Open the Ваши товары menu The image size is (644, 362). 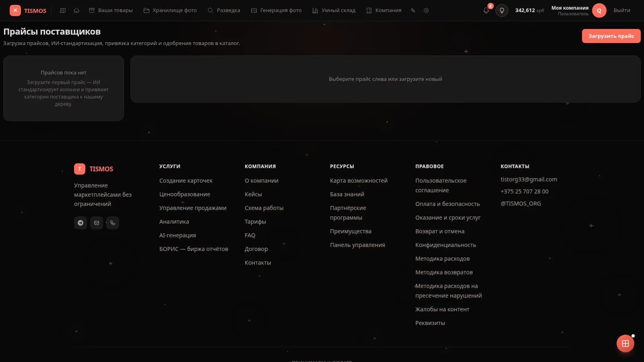click(111, 10)
